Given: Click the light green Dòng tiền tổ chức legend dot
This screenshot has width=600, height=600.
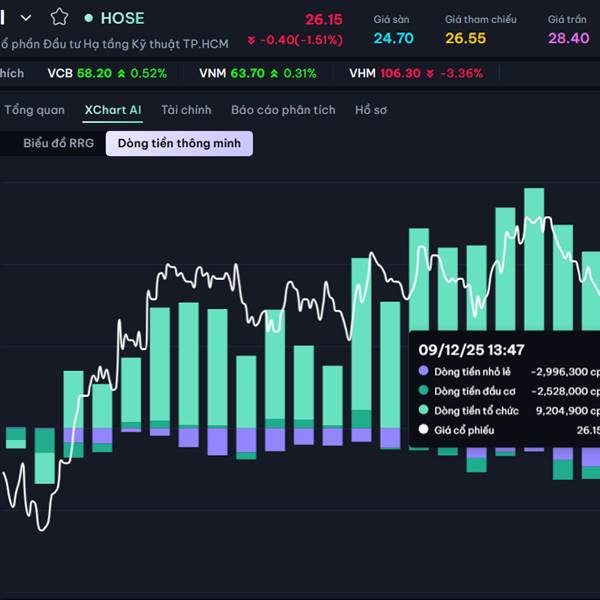Looking at the screenshot, I should tap(422, 410).
